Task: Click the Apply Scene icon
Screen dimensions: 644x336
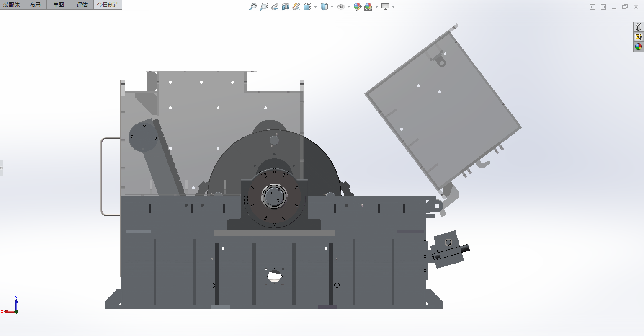Action: [x=368, y=7]
